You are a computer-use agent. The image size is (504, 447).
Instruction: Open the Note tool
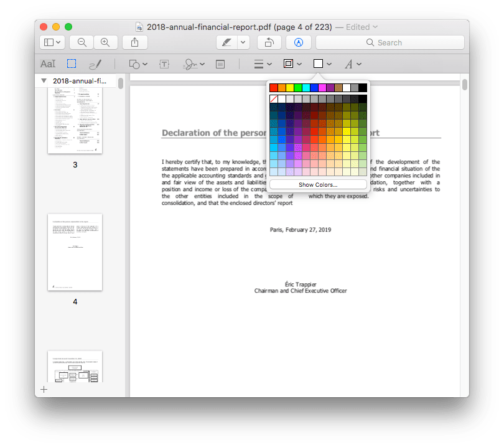coord(220,64)
